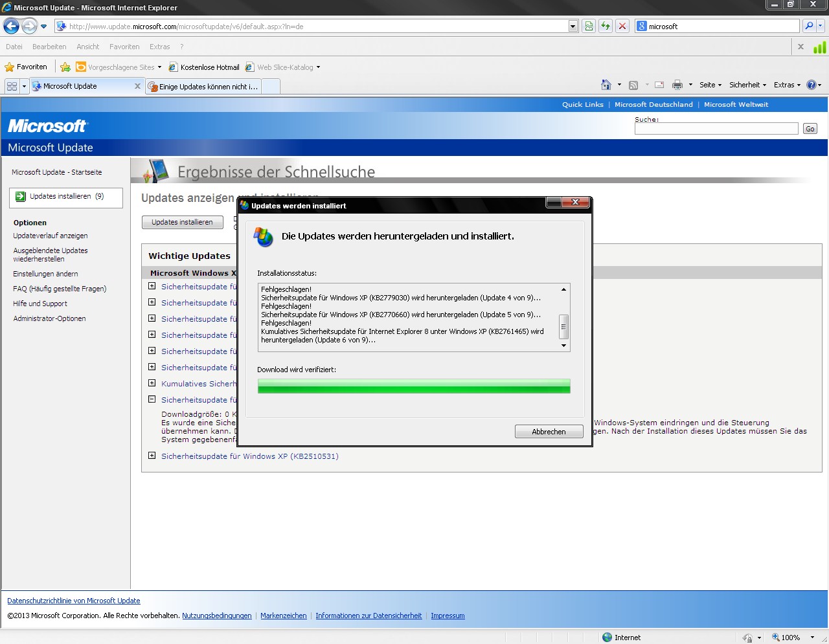Open Microsoft Update - Startseite link
This screenshot has width=829, height=644.
(56, 172)
